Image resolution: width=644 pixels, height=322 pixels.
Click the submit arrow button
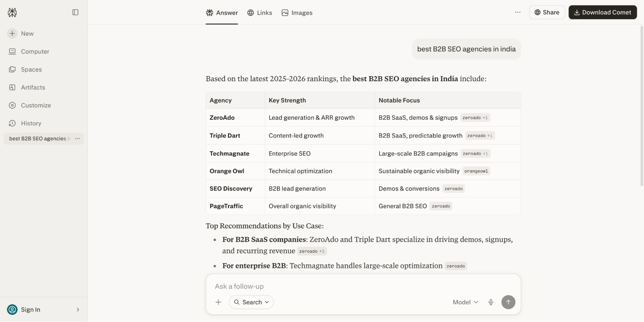[508, 302]
